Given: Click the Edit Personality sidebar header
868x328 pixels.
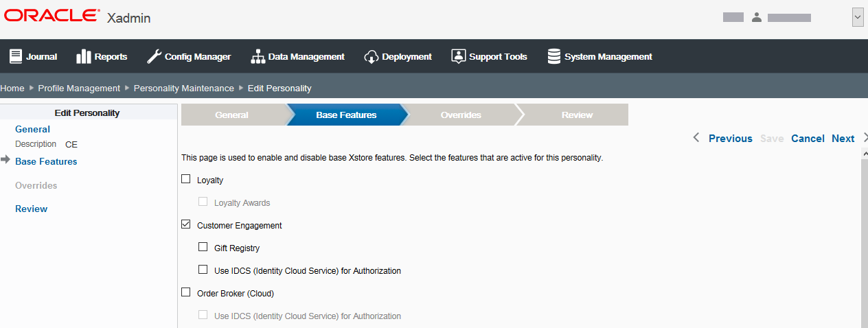Looking at the screenshot, I should [87, 113].
